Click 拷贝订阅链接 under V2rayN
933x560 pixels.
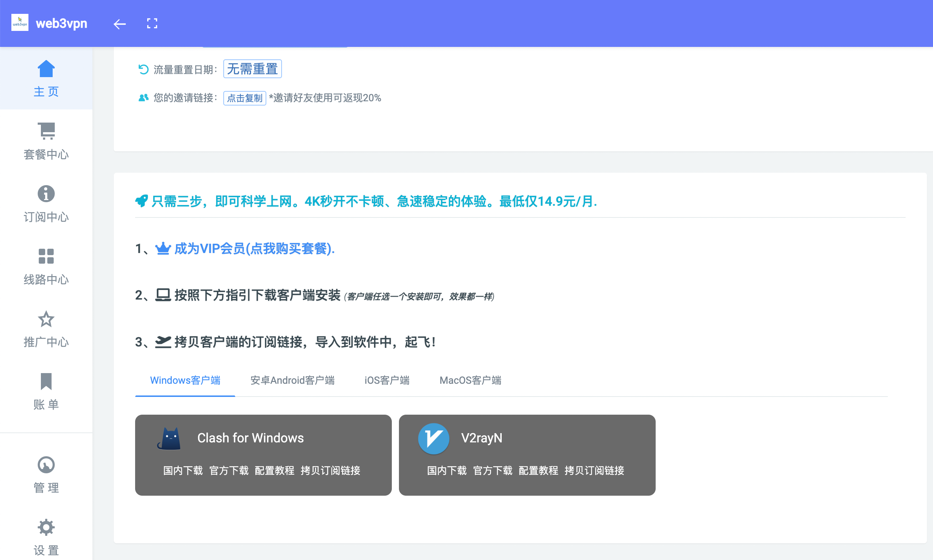coord(594,470)
